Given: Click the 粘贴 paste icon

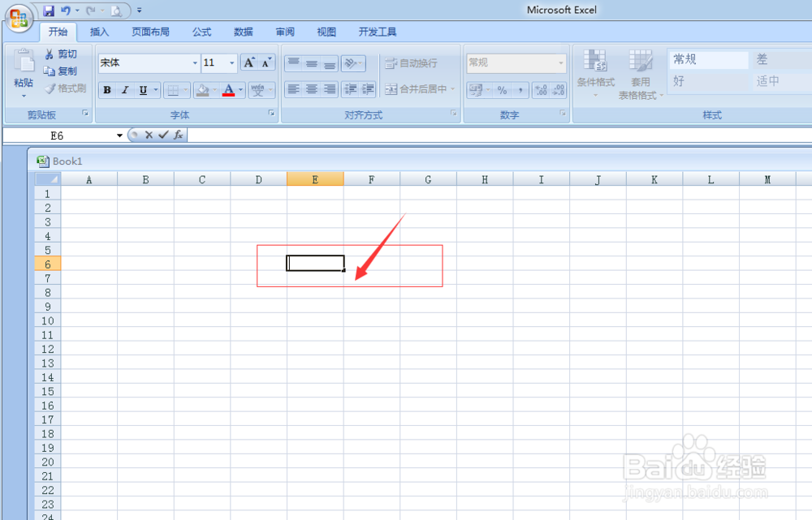Looking at the screenshot, I should (x=24, y=61).
